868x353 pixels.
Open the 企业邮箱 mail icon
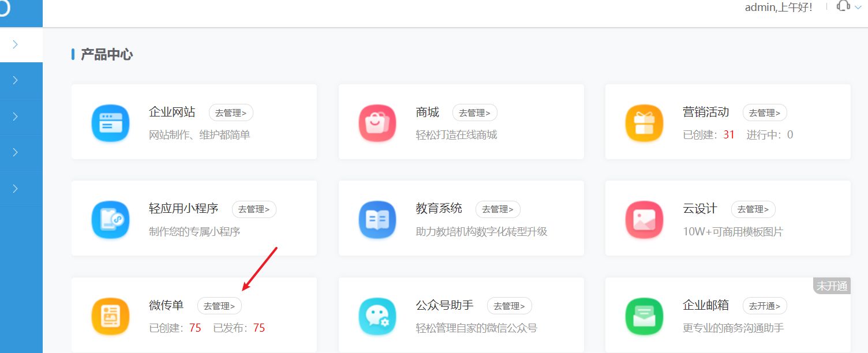644,316
